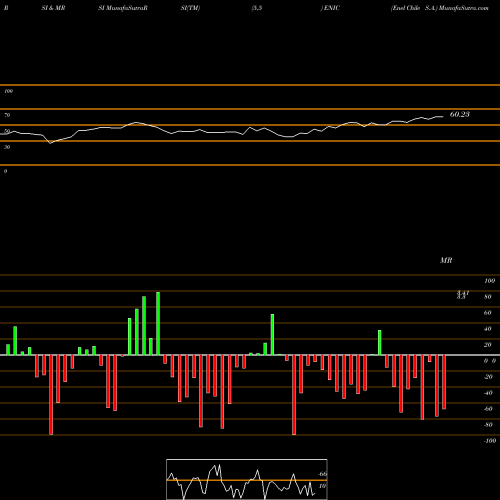Click the RSI 70 level label
500x500 pixels.
7,115
